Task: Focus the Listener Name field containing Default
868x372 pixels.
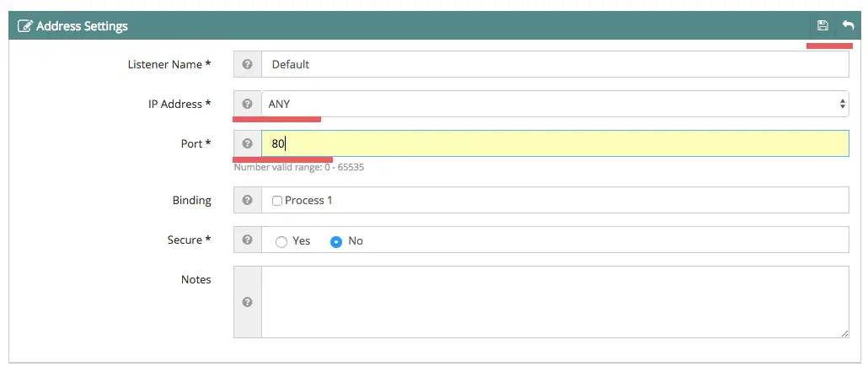Action: click(555, 64)
